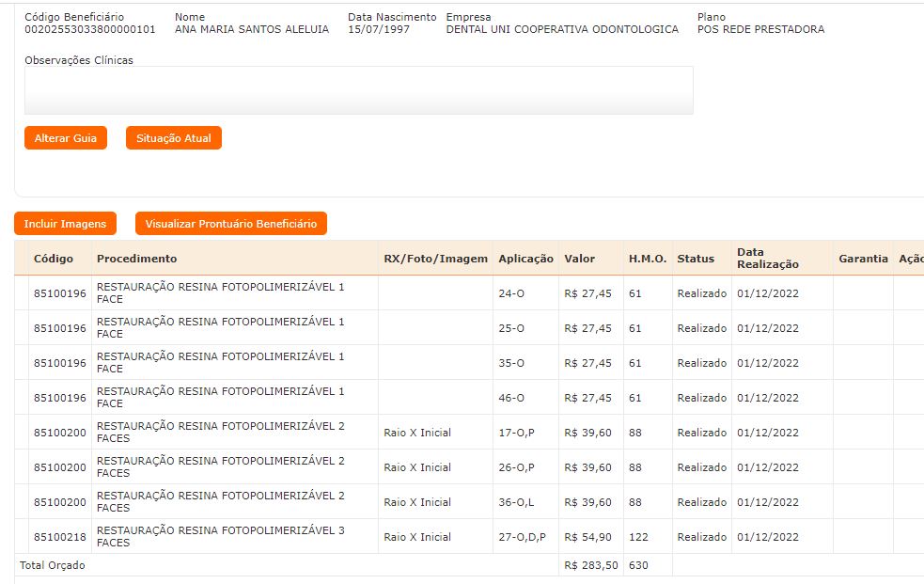Select beneficiary name Ana Maria Santos Aleluia
Screen dimensions: 924x584
pos(252,29)
